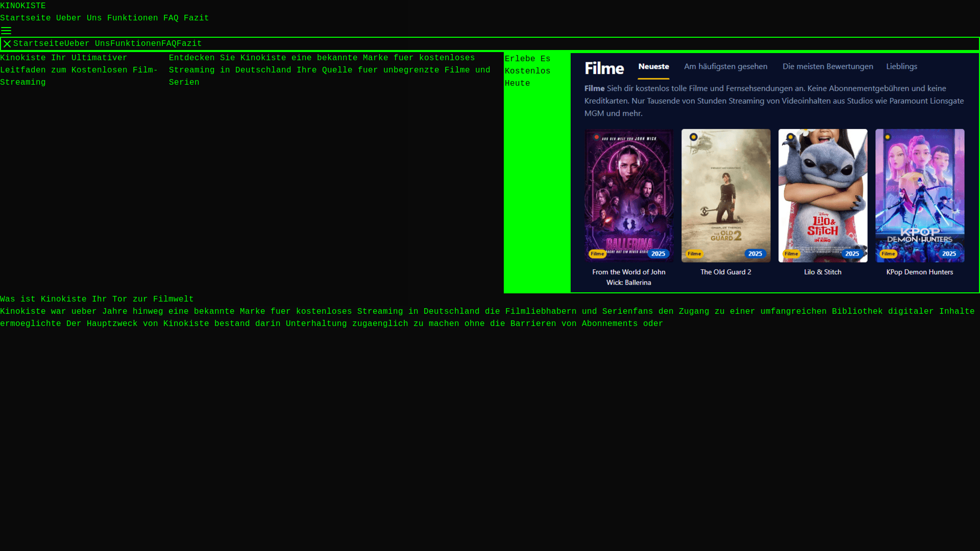
Task: Click the 2025 badge on Old Guard 2 poster
Action: pos(755,254)
